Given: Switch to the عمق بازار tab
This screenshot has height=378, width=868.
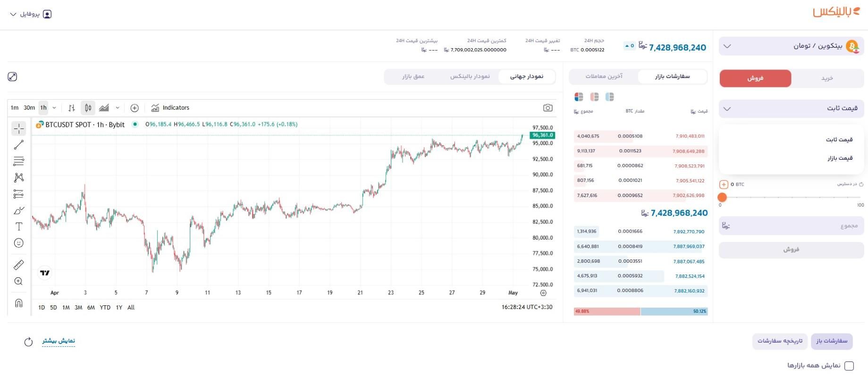Looking at the screenshot, I should click(x=413, y=76).
